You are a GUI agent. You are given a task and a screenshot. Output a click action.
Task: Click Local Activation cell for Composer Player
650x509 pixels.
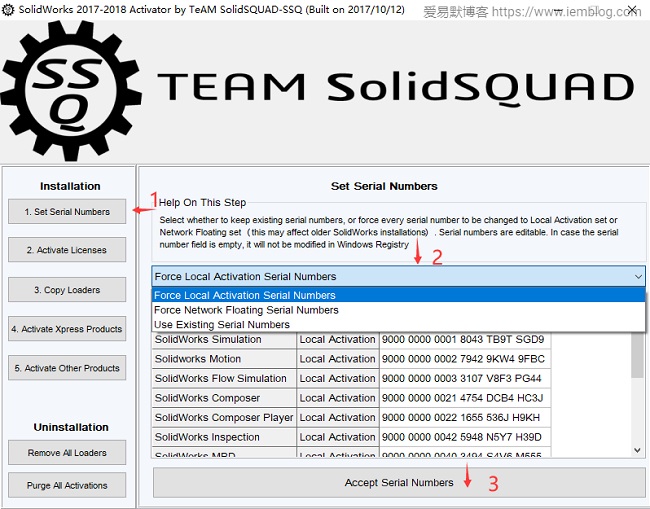(x=337, y=417)
